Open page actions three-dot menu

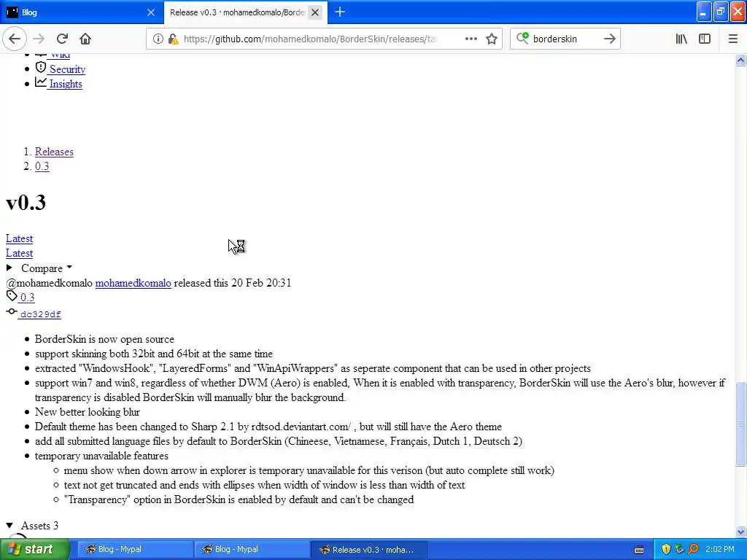471,39
